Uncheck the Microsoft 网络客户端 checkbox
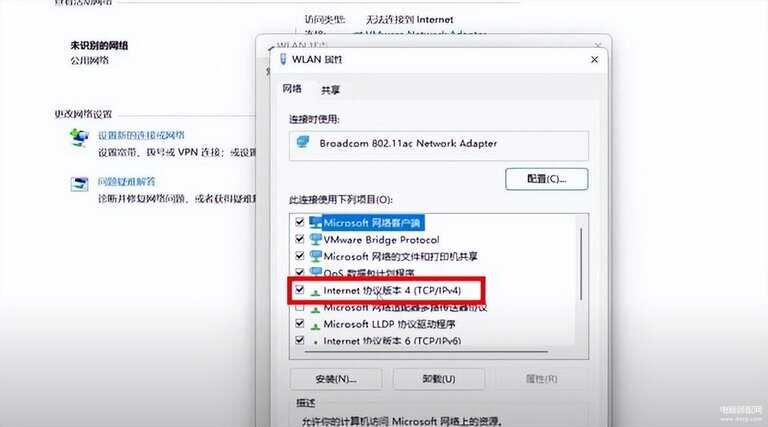 [300, 222]
